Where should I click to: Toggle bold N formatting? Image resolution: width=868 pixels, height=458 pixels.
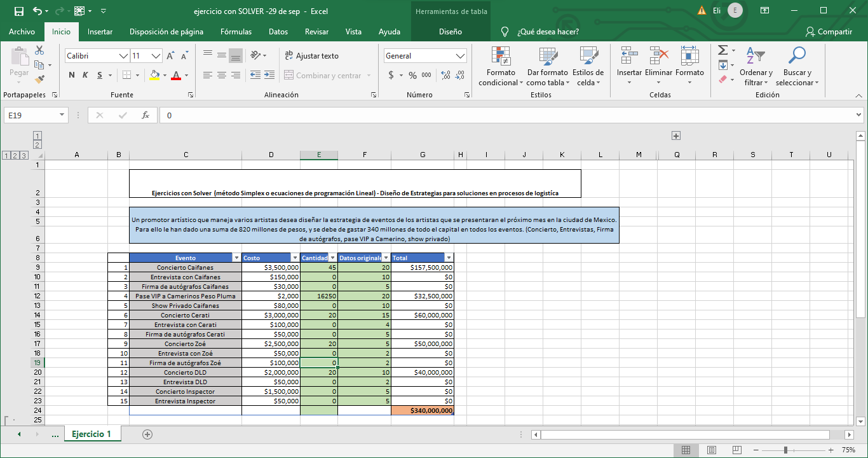pyautogui.click(x=72, y=75)
